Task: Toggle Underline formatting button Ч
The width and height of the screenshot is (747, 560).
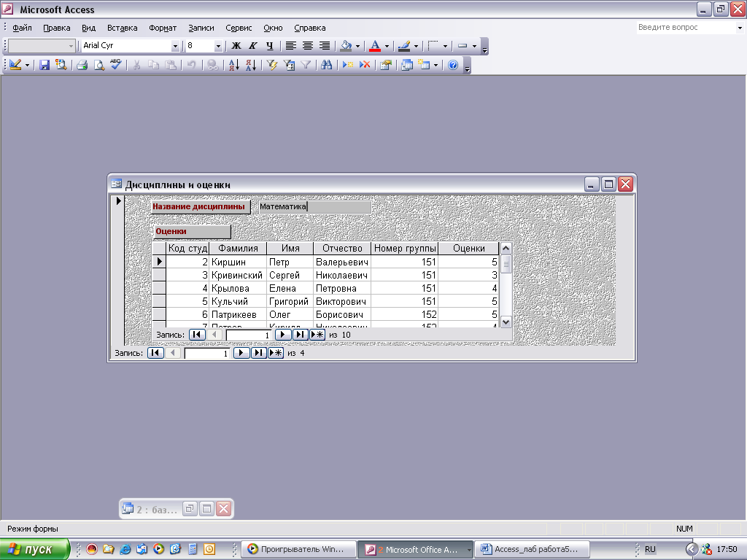Action: [x=270, y=46]
